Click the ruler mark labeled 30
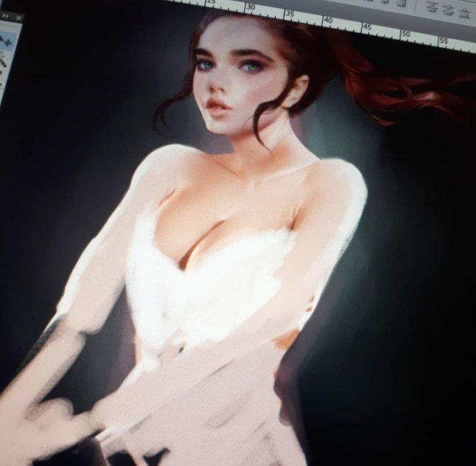This screenshot has height=466, width=476. tap(251, 7)
